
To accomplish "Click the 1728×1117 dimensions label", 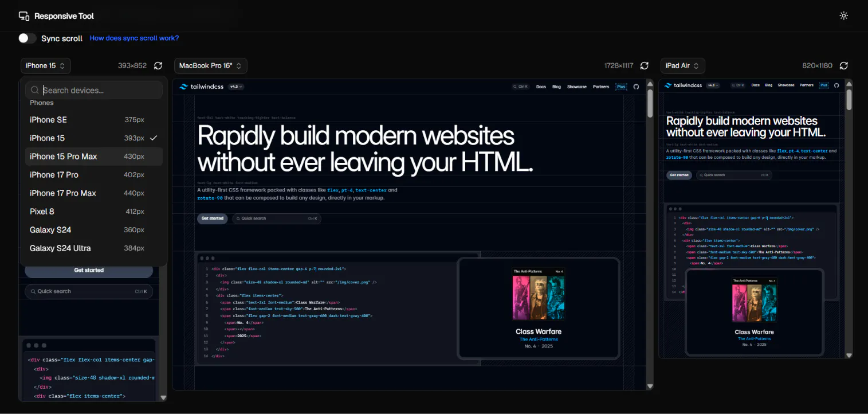I will point(619,66).
